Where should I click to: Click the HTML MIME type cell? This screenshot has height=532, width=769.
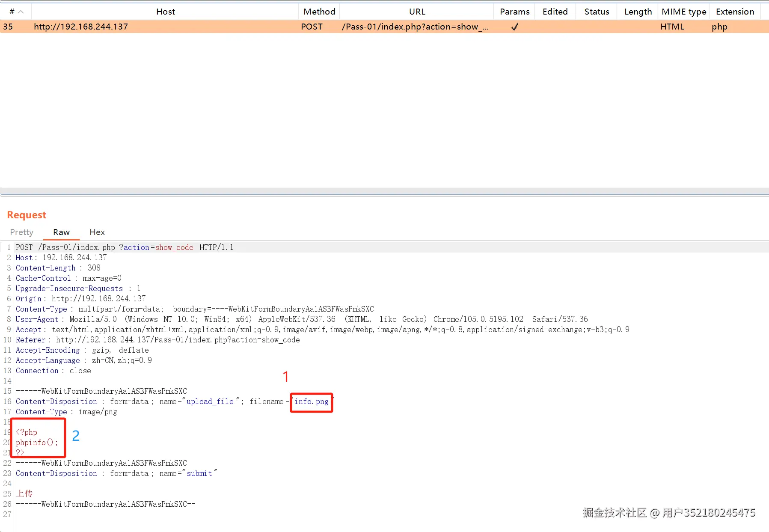(672, 27)
